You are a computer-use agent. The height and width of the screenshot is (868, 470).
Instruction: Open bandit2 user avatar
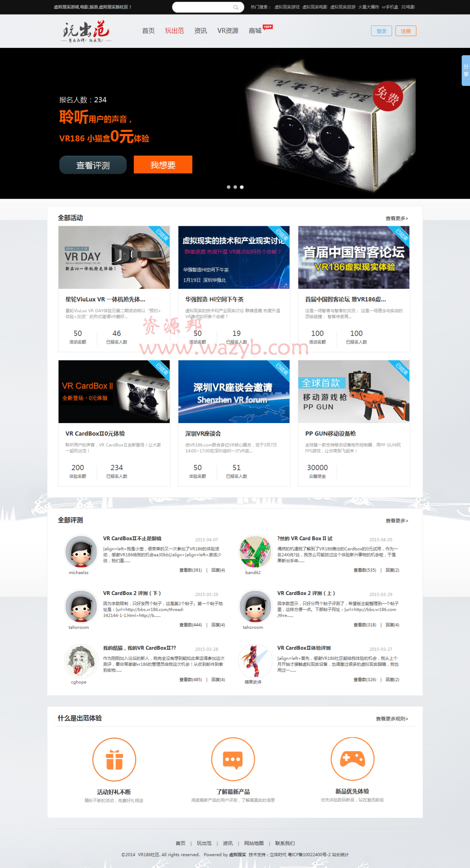(255, 552)
